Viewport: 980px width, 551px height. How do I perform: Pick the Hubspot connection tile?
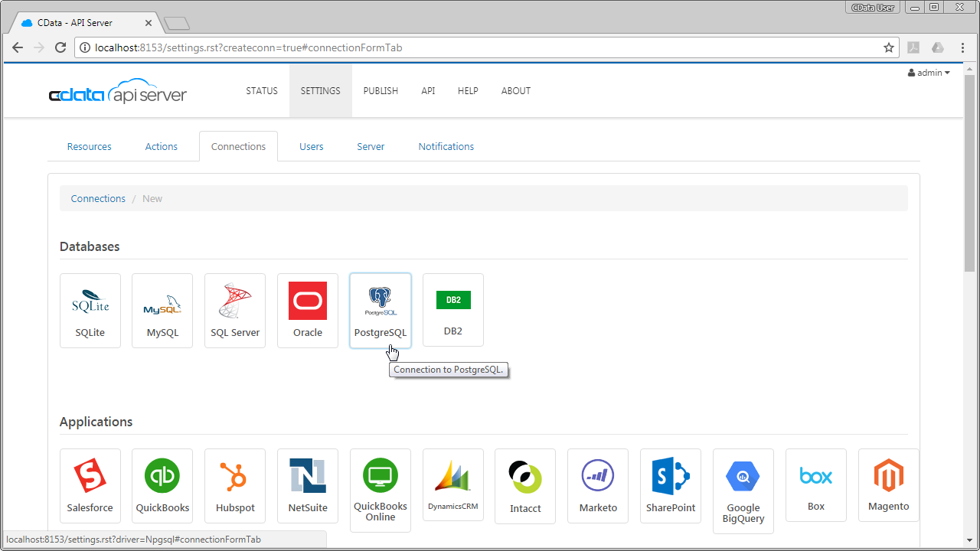pyautogui.click(x=235, y=486)
